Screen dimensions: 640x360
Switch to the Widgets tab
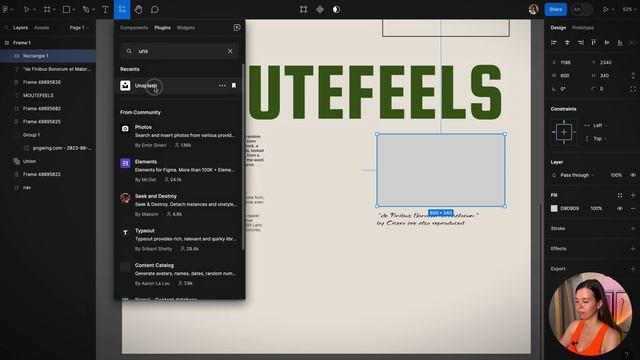[x=186, y=28]
